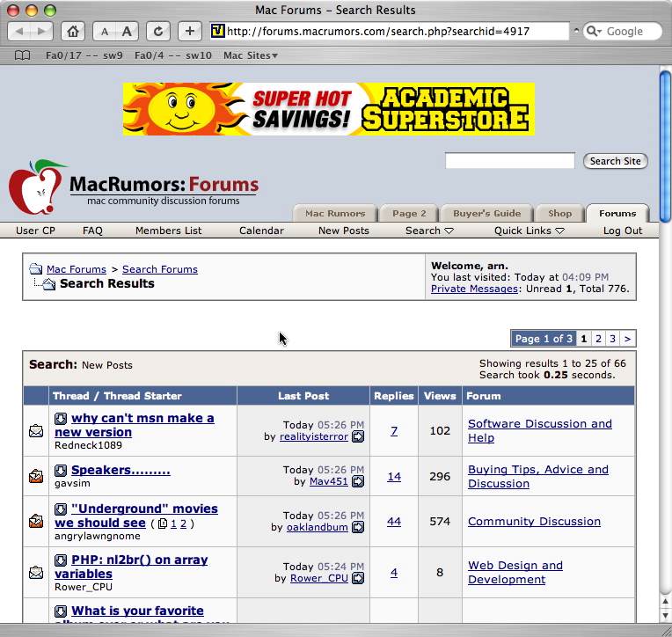The height and width of the screenshot is (637, 672).
Task: Open thread why can't msn make a new version
Action: pos(135,425)
